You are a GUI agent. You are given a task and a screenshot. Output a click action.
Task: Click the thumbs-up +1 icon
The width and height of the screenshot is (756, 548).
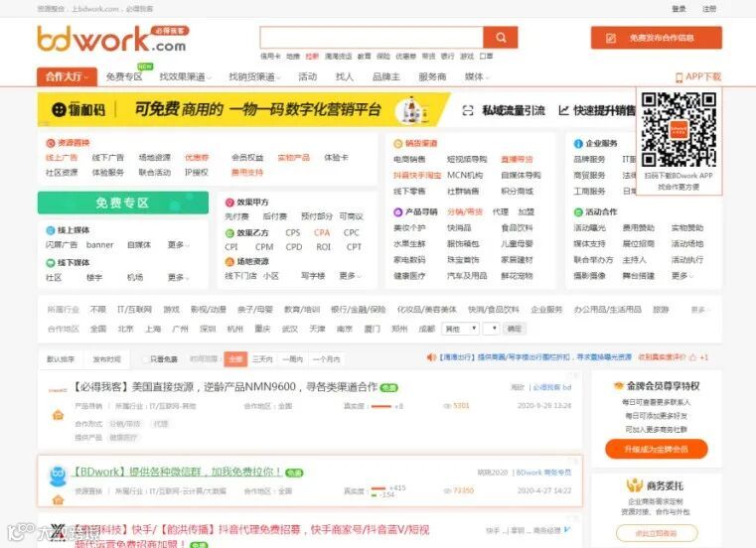point(692,357)
